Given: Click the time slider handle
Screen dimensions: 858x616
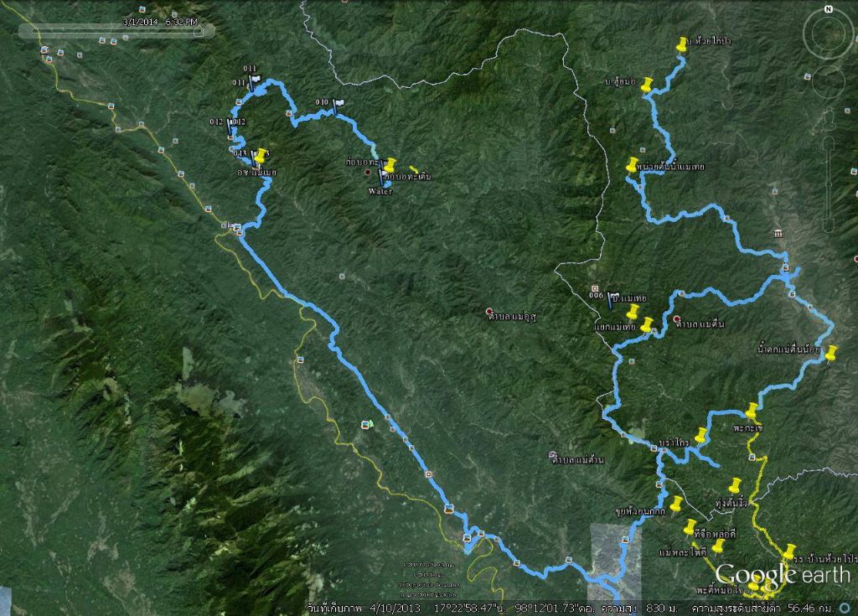Looking at the screenshot, I should [199, 31].
